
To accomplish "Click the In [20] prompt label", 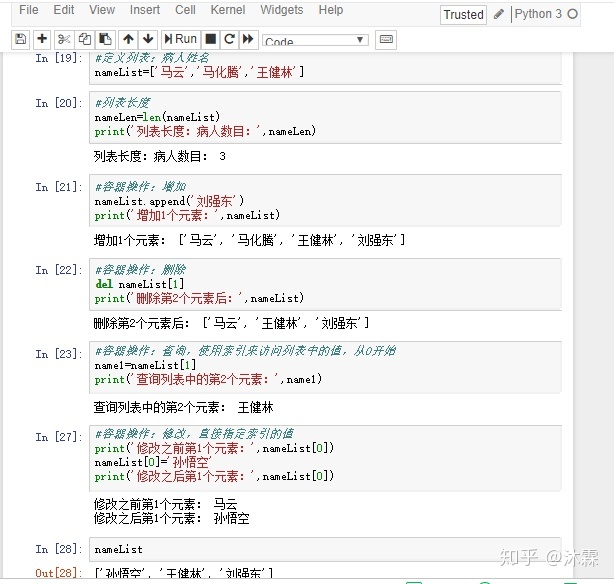I will 59,103.
